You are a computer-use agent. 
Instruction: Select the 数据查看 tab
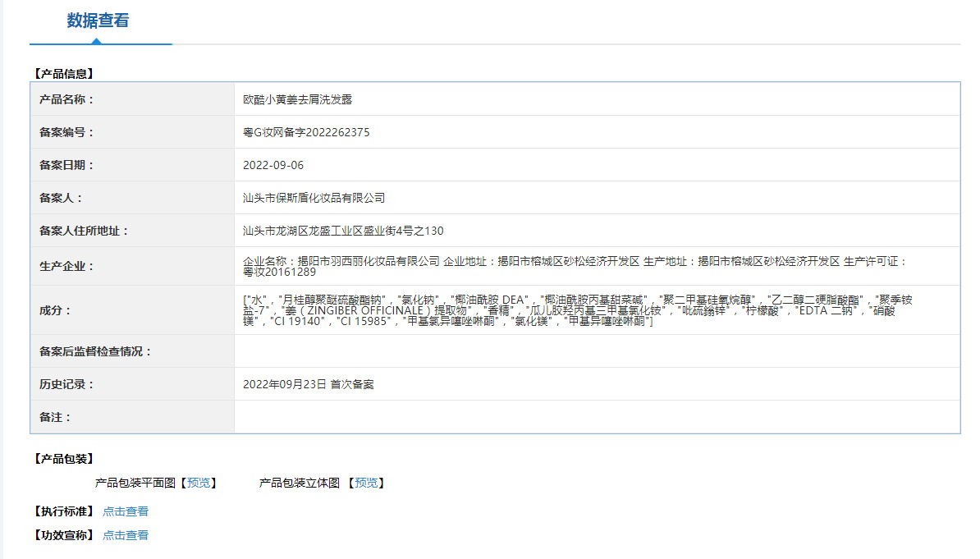[98, 21]
